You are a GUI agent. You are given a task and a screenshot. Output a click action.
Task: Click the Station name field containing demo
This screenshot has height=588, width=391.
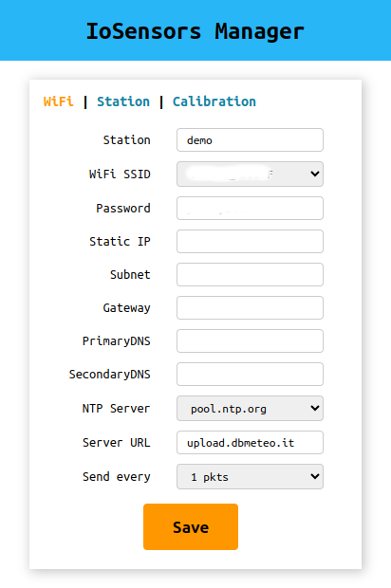[x=250, y=139]
